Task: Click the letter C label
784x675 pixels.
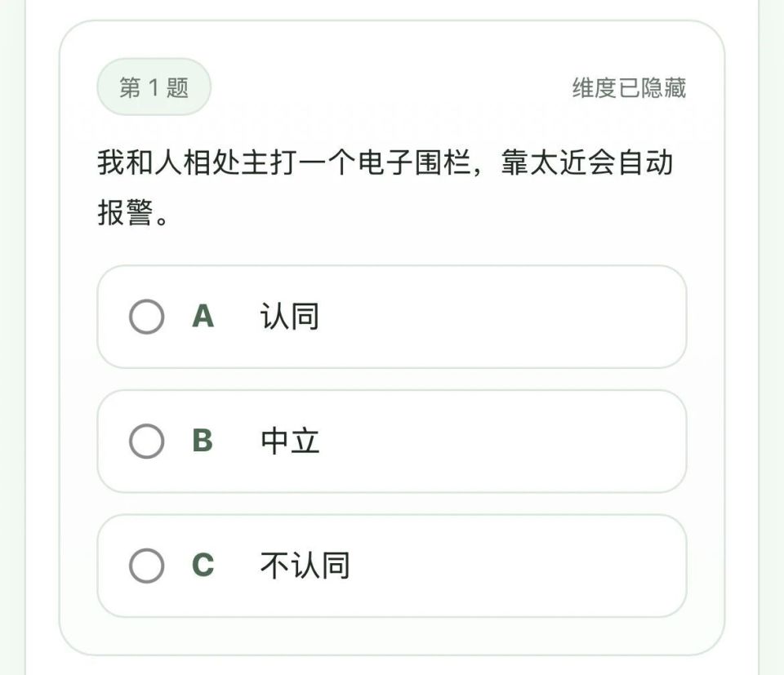Action: (204, 563)
